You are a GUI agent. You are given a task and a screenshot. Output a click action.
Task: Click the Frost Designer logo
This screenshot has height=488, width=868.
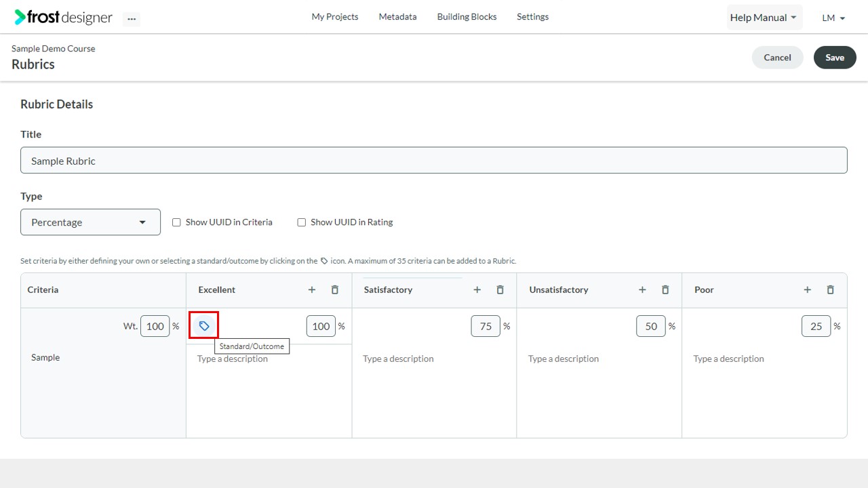pos(63,17)
